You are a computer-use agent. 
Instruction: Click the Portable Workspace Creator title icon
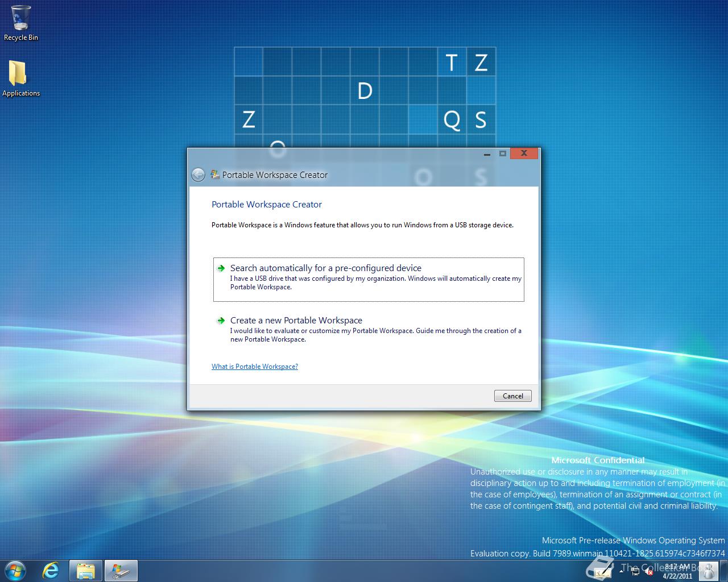coord(215,174)
